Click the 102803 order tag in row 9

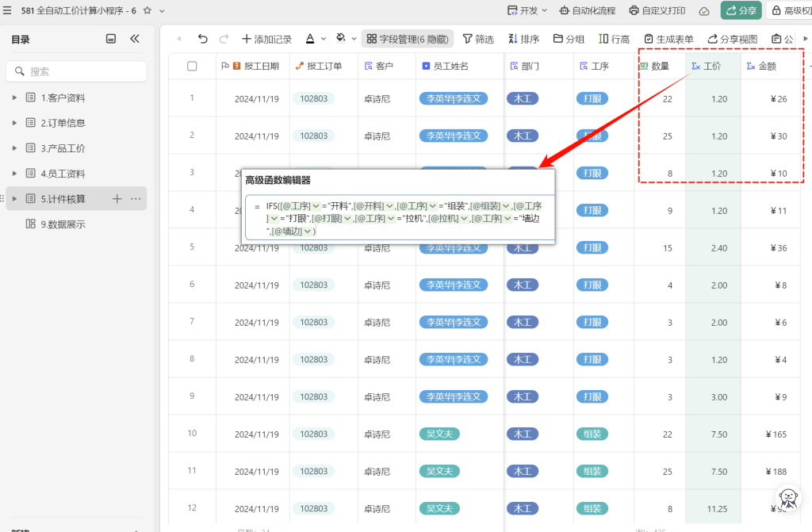coord(313,396)
